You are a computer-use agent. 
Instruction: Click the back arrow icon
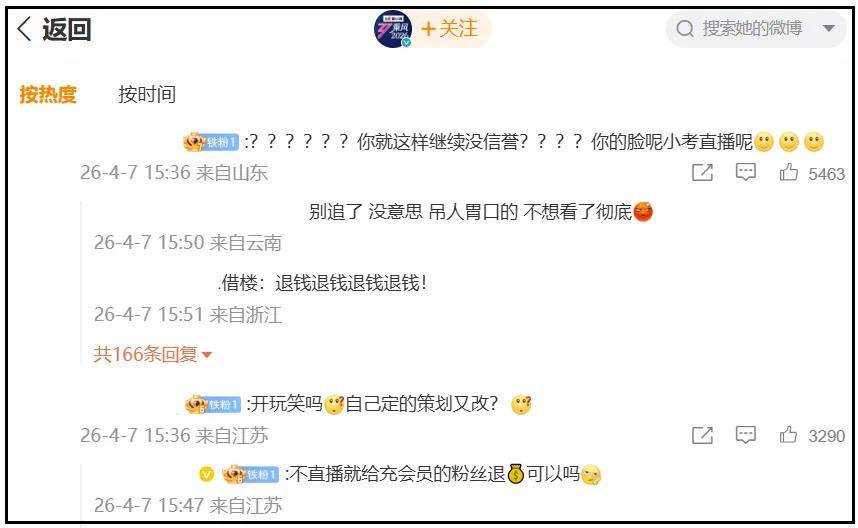click(24, 28)
